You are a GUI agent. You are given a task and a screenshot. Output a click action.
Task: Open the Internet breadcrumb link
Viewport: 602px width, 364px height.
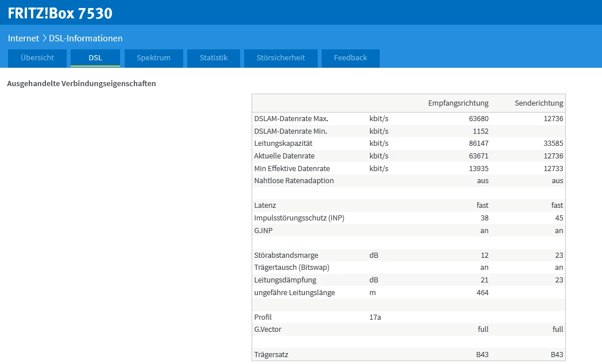coord(24,38)
